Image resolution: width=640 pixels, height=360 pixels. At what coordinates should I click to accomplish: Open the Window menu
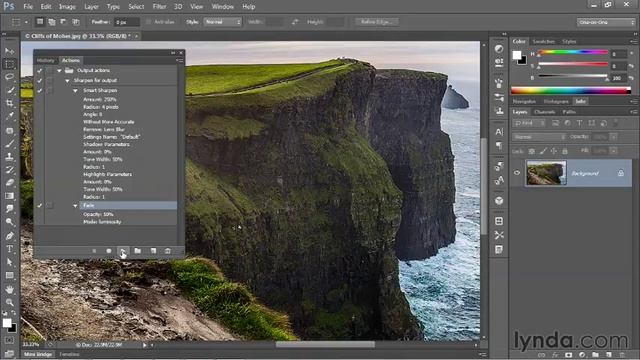[222, 7]
